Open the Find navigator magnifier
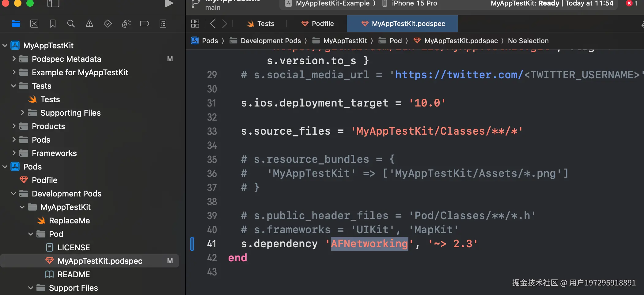This screenshot has height=295, width=644. [x=71, y=24]
